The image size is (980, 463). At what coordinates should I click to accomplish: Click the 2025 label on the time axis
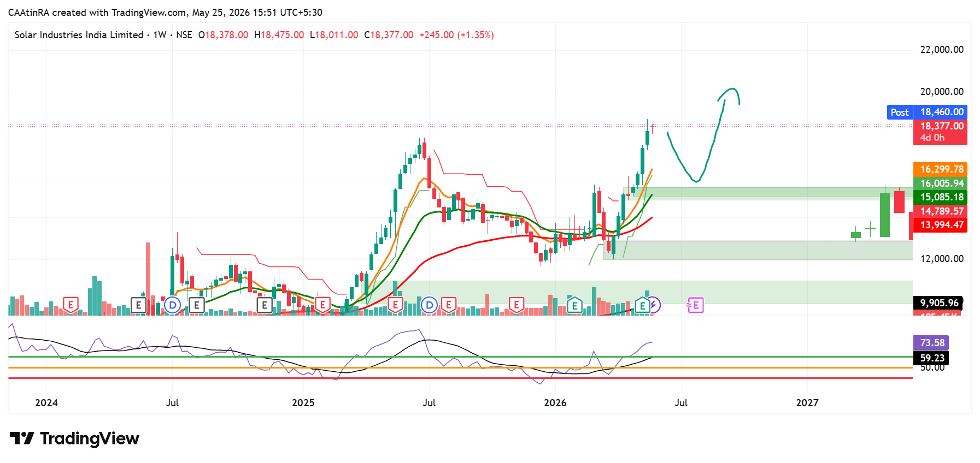(303, 403)
